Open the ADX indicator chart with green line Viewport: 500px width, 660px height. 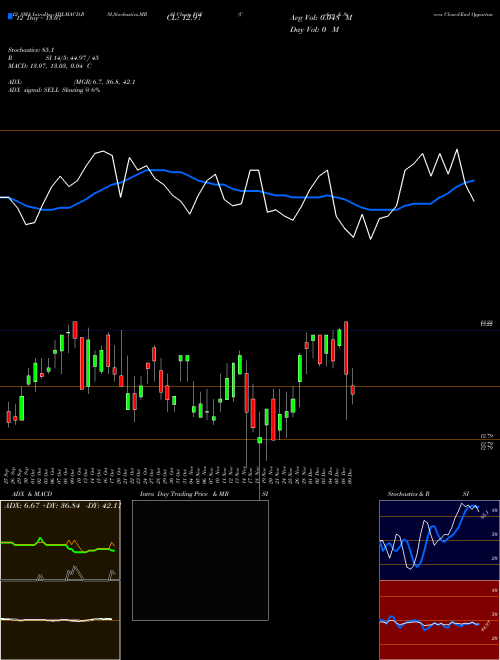[60, 540]
